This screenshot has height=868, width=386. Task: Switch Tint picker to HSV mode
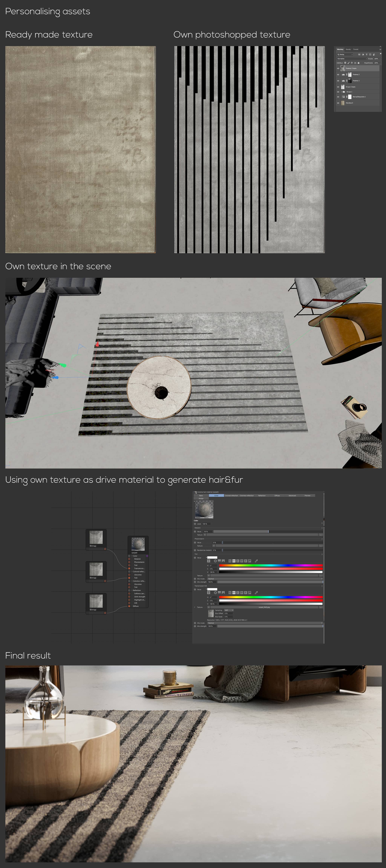(234, 561)
